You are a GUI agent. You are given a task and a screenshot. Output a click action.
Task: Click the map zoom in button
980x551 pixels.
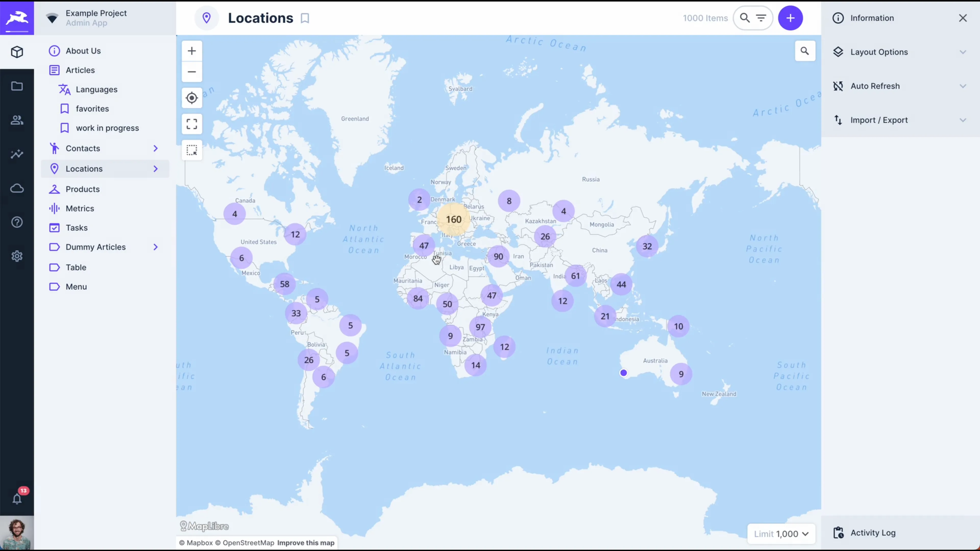tap(192, 51)
